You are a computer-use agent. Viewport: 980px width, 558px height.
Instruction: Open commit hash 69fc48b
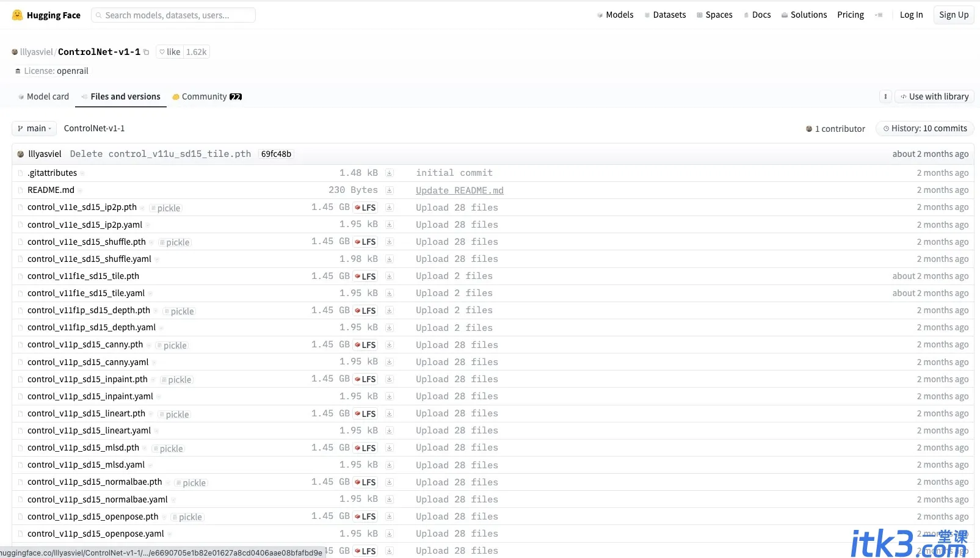click(276, 154)
